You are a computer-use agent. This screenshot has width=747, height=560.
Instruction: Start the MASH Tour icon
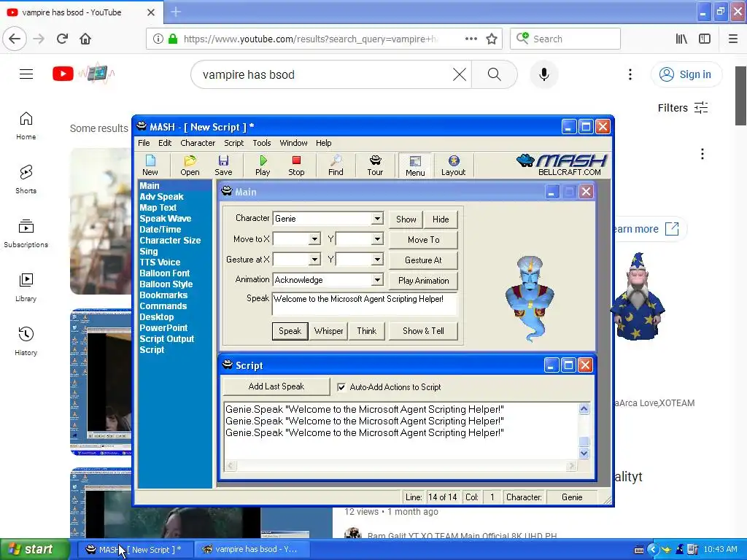pos(375,166)
